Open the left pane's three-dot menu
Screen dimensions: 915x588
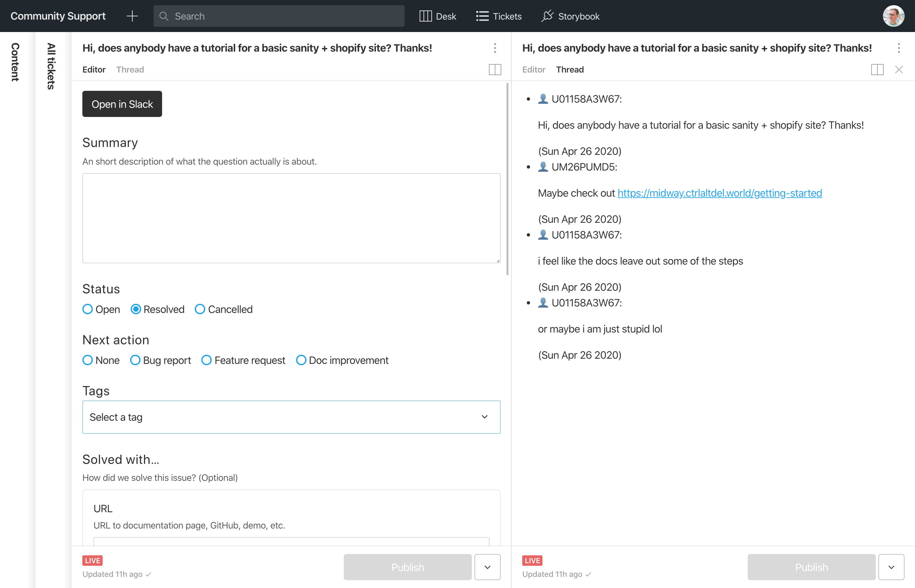click(495, 48)
